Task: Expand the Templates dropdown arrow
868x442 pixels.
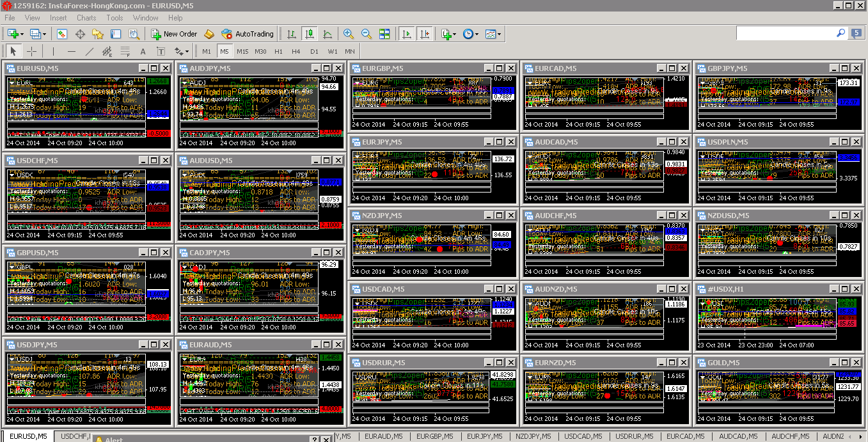Action: [500, 34]
